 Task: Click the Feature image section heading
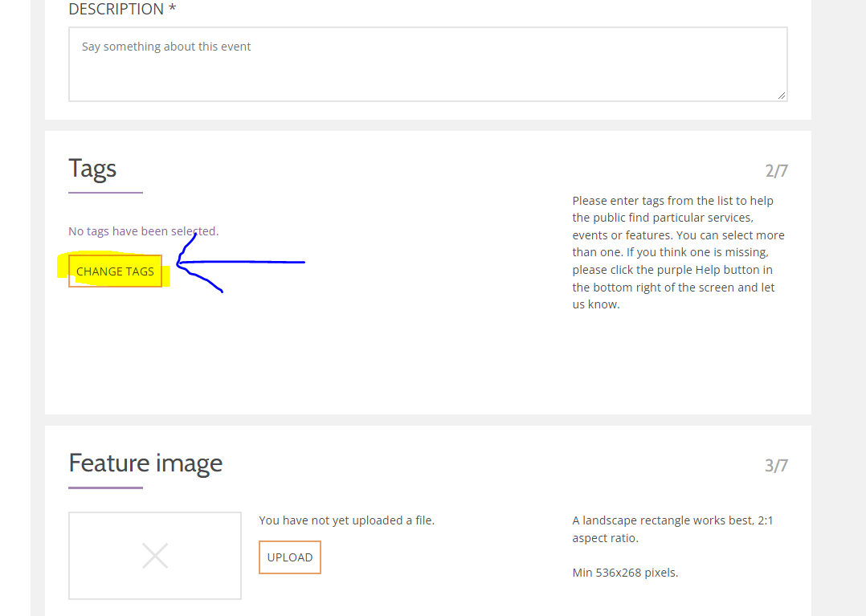click(x=145, y=463)
